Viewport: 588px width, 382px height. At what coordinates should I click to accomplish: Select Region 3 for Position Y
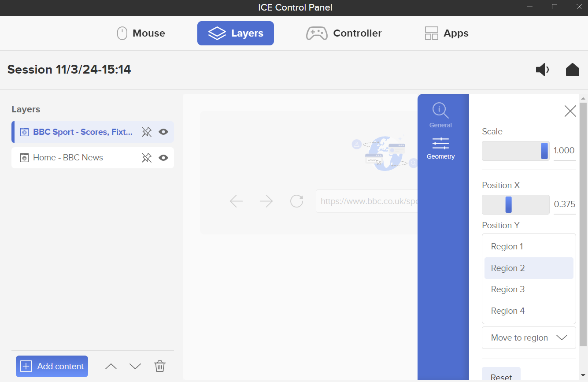[x=507, y=289]
